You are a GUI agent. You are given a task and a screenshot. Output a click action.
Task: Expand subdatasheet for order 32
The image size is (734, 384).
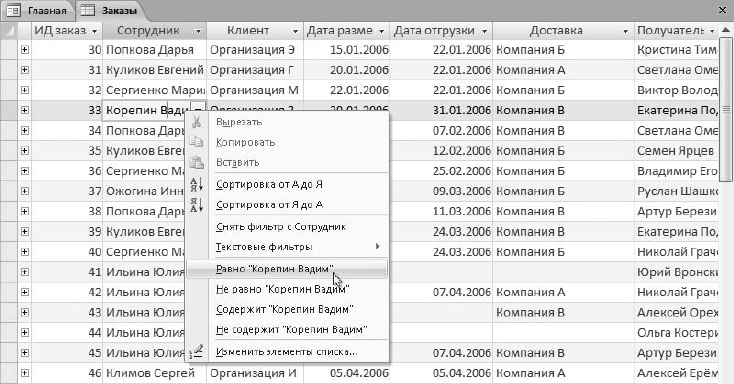(x=25, y=90)
